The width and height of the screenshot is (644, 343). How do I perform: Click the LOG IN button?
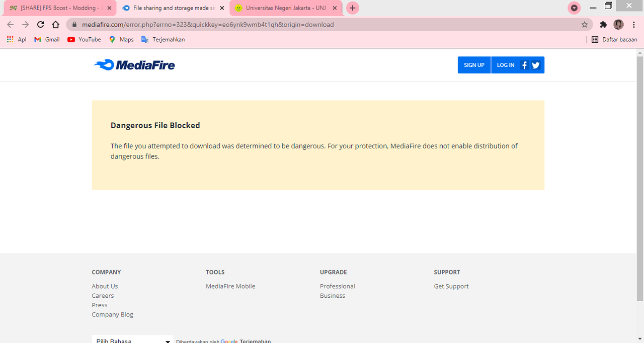506,65
